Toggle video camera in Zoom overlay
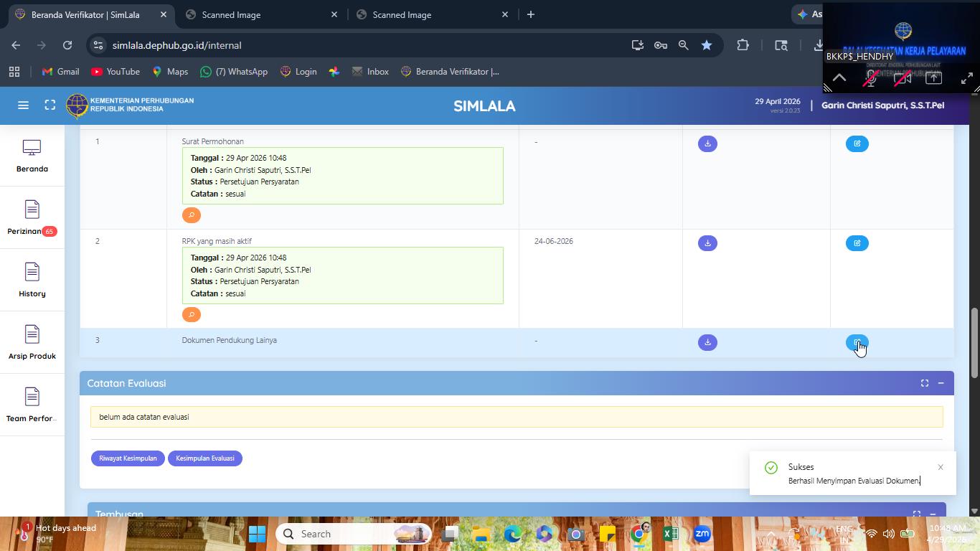 [x=903, y=77]
